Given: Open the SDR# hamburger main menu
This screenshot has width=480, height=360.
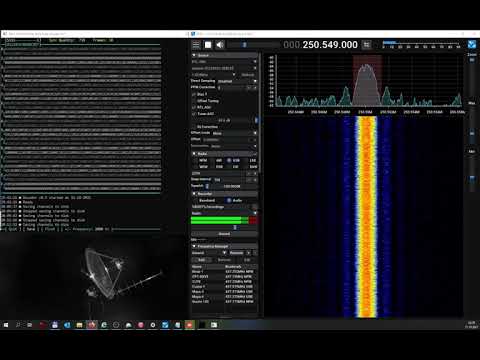Looking at the screenshot, I should coord(196,45).
